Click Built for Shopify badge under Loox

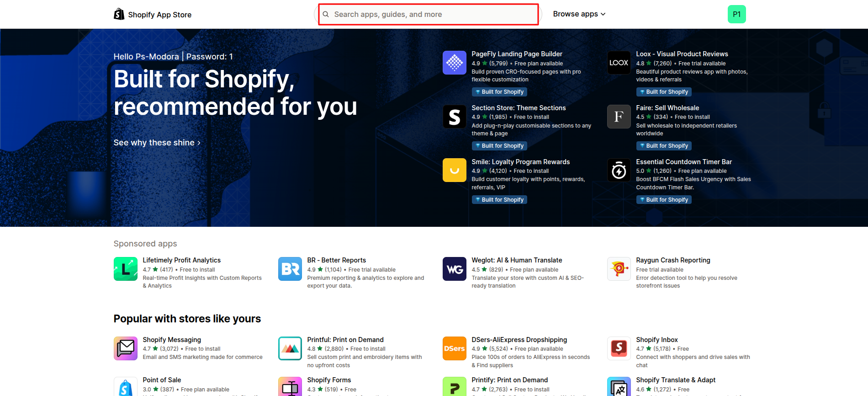pos(664,92)
